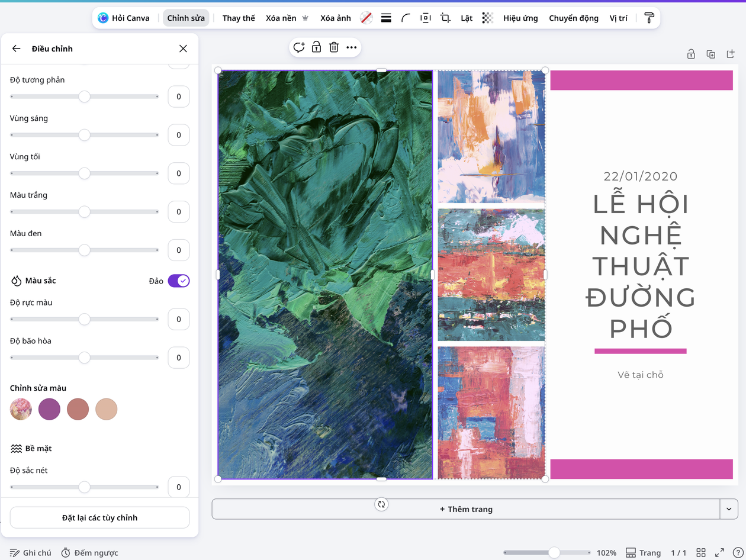Lock the page using the page lock icon
Screen dimensions: 746x560
[691, 54]
